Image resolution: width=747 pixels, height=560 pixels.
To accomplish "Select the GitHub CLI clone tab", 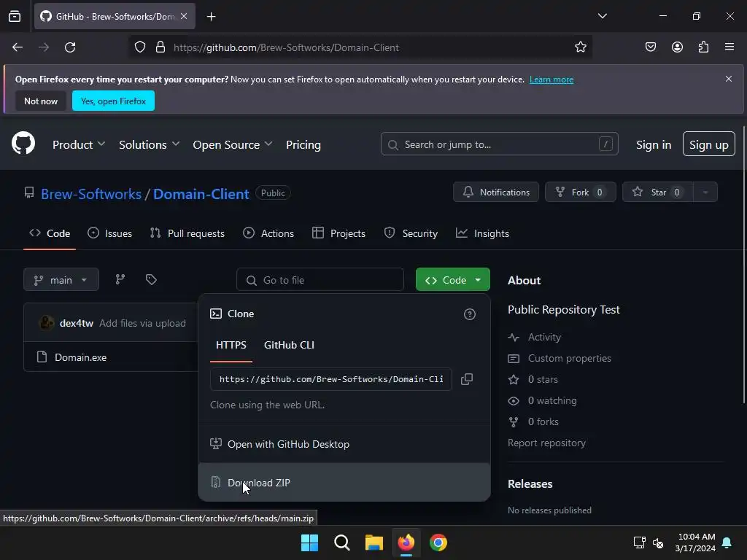I will 289,345.
